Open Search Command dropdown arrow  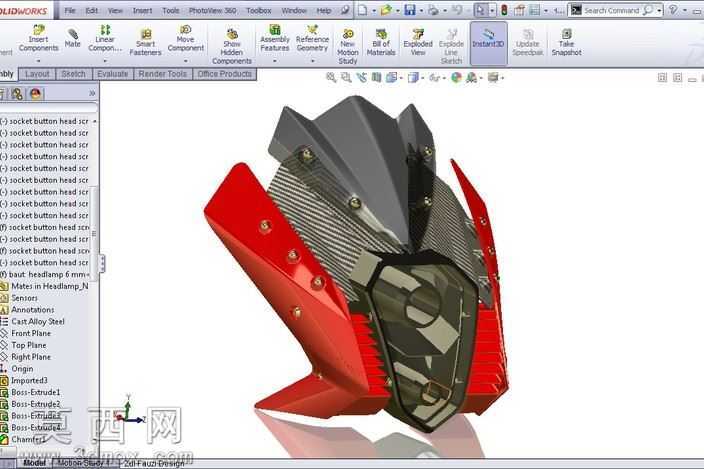tap(659, 10)
